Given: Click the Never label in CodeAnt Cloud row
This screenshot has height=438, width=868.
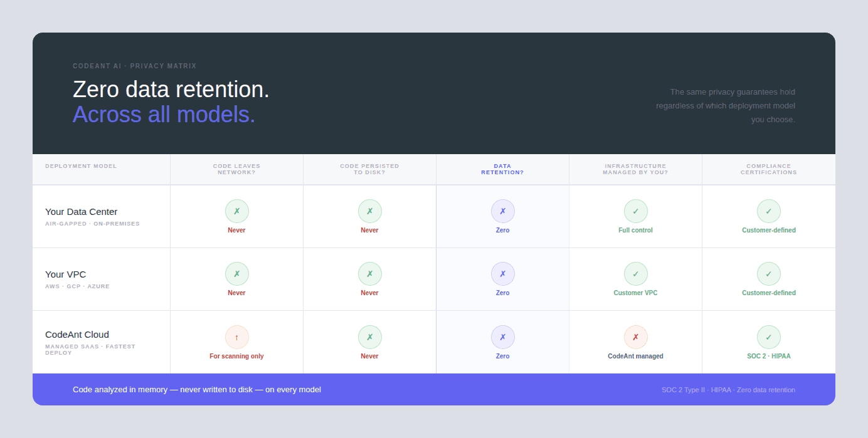Looking at the screenshot, I should [x=369, y=356].
